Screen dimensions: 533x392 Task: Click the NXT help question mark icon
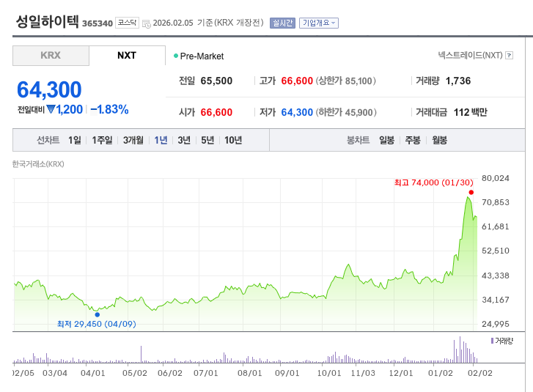509,56
